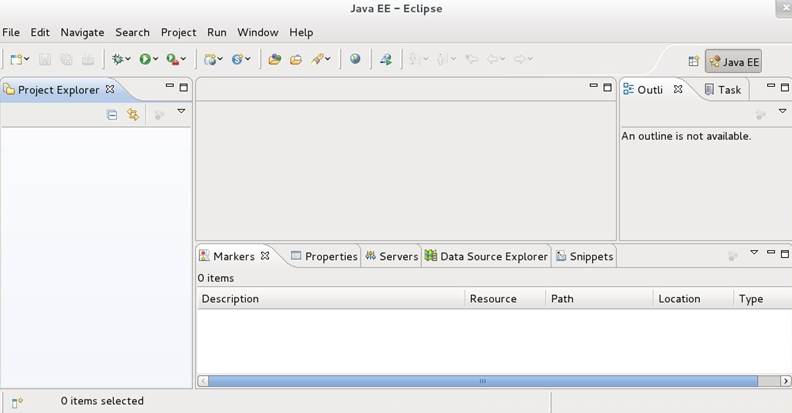Close the Markers view tab
The image size is (792, 413).
tap(265, 256)
